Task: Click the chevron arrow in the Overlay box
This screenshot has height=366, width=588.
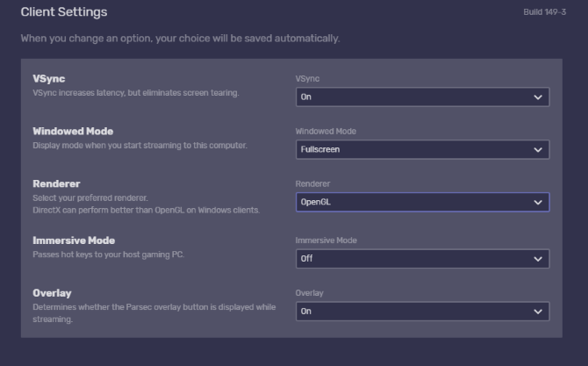Action: click(538, 312)
